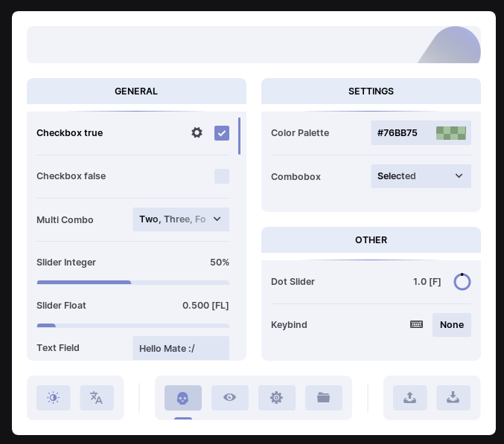Screen dimensions: 504x444
Task: Click the None keybind button
Action: tap(452, 325)
